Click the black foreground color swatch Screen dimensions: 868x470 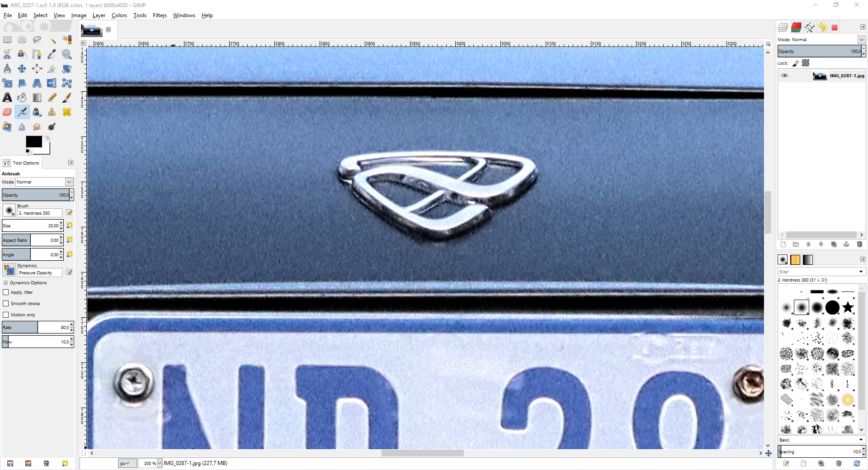(34, 141)
